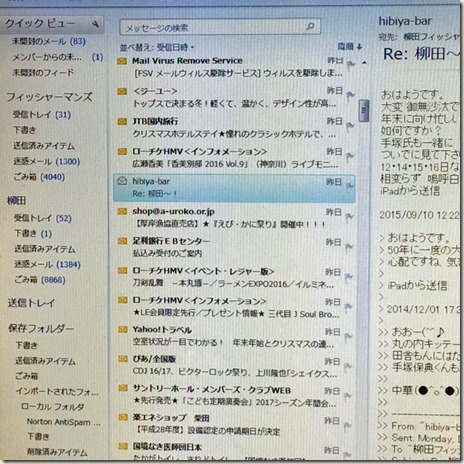Viewport: 464px width, 464px height.
Task: Open 迷惑メール (1384) folder
Action: tap(47, 265)
